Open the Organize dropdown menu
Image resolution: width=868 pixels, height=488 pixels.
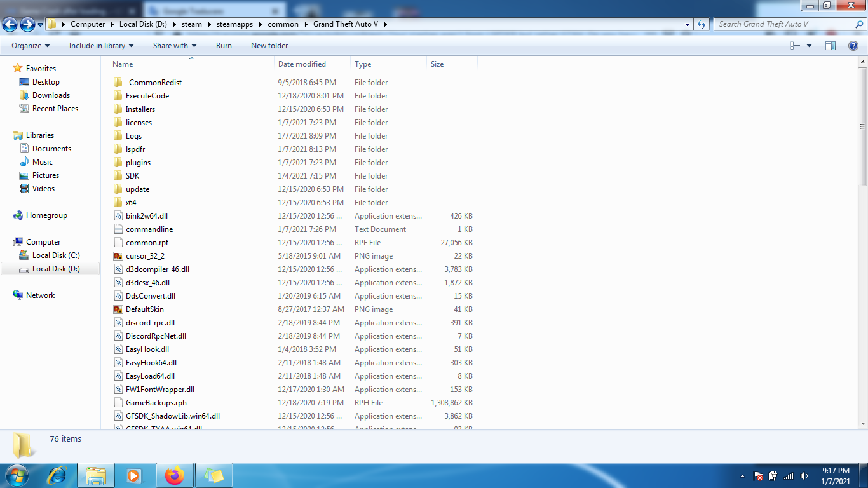31,46
